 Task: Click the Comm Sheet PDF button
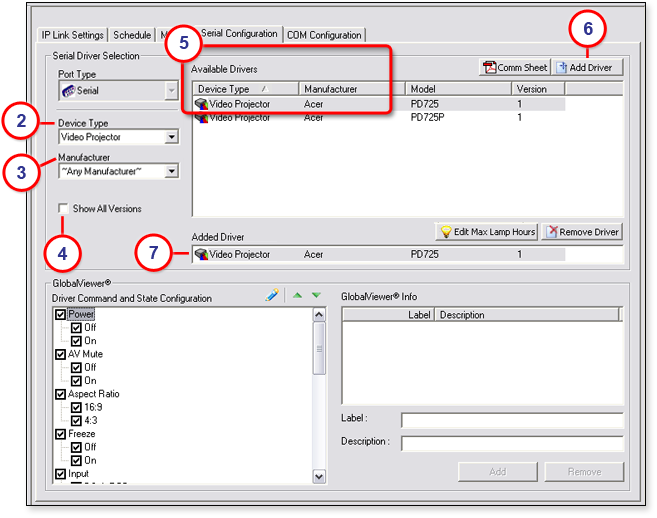[x=516, y=67]
